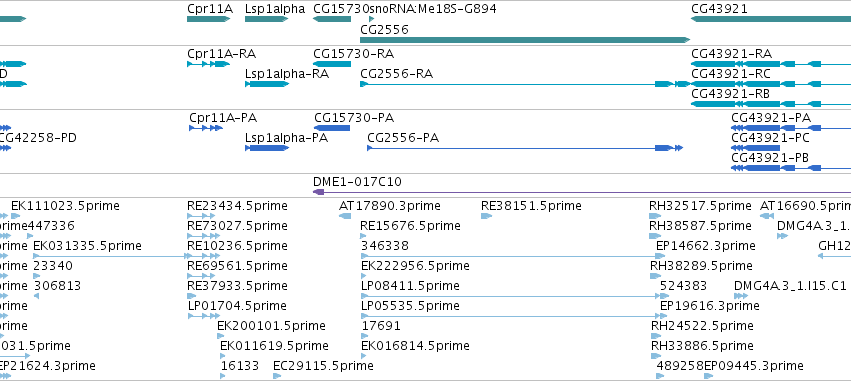The height and width of the screenshot is (381, 851).
Task: Open EST RH38587.5prime
Action: click(x=700, y=225)
